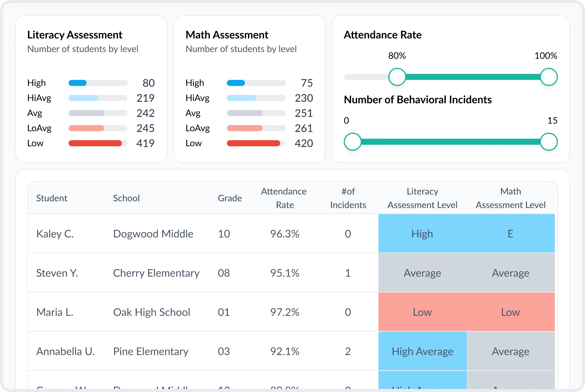Click the School column header
This screenshot has height=392, width=585.
point(126,198)
